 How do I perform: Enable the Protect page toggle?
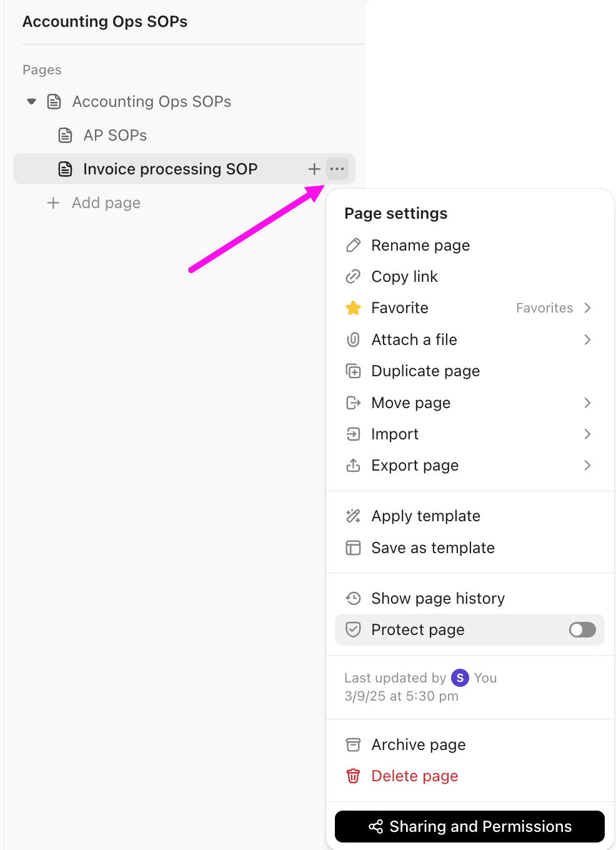pos(582,629)
